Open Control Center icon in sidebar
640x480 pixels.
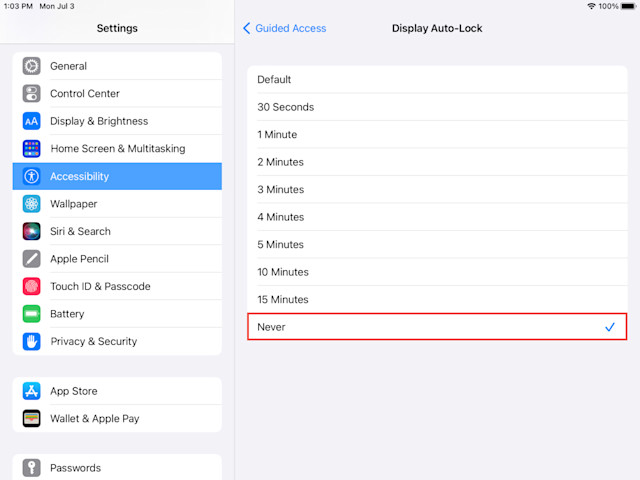[31, 93]
